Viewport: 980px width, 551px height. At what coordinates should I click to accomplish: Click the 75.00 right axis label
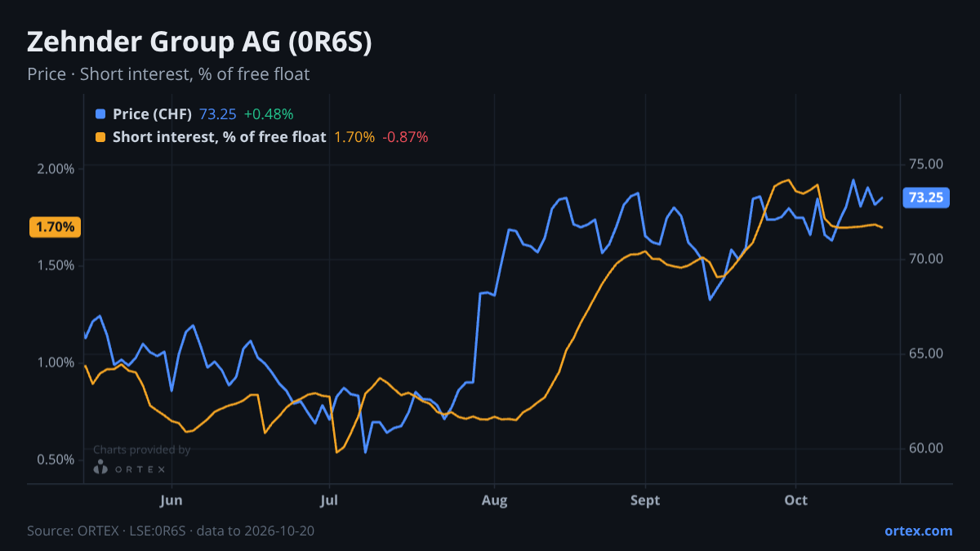[926, 164]
